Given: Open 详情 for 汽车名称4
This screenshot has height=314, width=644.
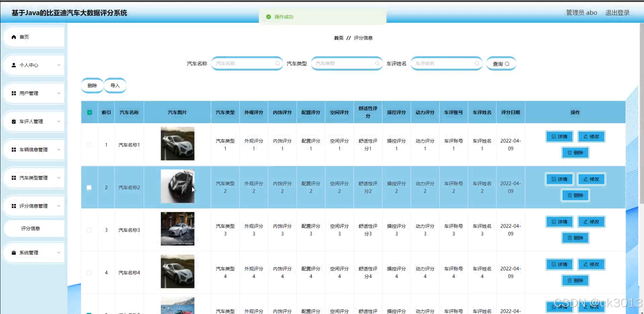Looking at the screenshot, I should click(x=559, y=264).
